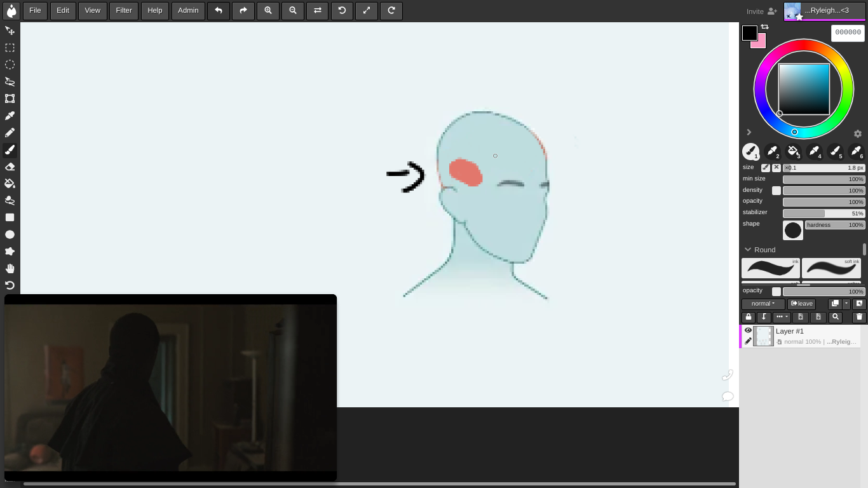868x488 pixels.
Task: Choose the rectangular selection tool
Action: [x=10, y=48]
